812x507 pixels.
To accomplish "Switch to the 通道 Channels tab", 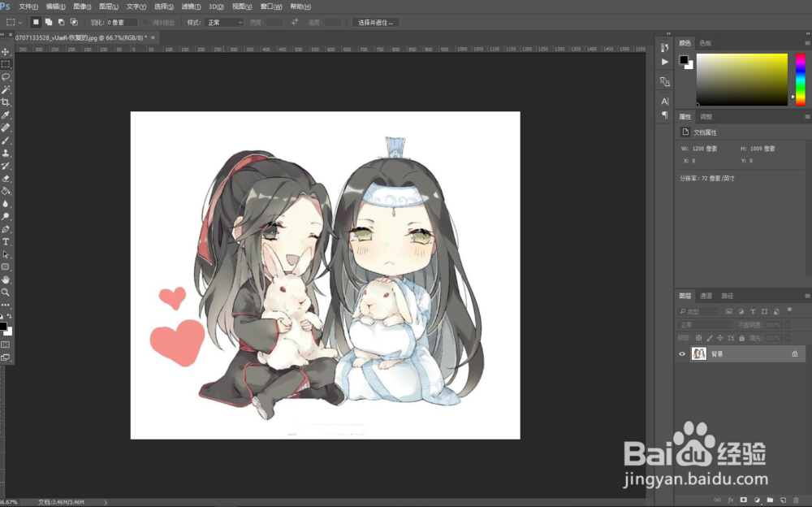I will pyautogui.click(x=706, y=296).
